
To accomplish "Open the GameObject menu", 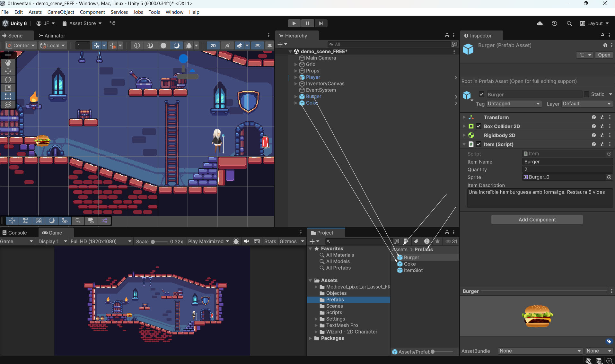I will (61, 12).
